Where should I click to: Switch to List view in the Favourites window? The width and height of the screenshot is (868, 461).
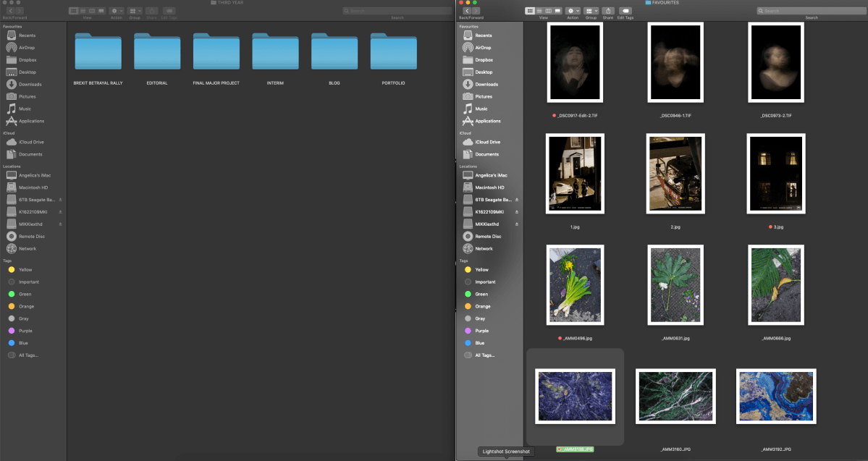click(x=539, y=11)
